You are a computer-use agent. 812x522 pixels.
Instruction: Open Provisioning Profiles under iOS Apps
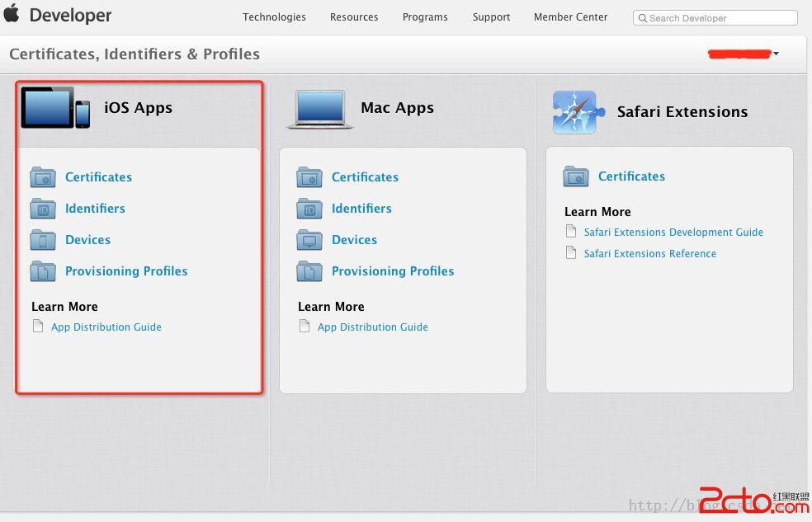point(126,271)
